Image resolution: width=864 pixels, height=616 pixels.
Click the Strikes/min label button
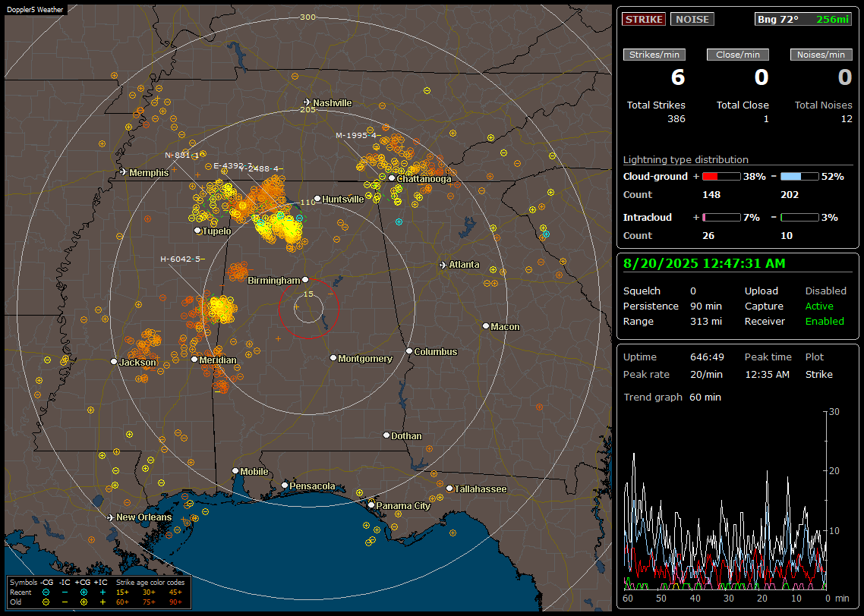tap(654, 55)
